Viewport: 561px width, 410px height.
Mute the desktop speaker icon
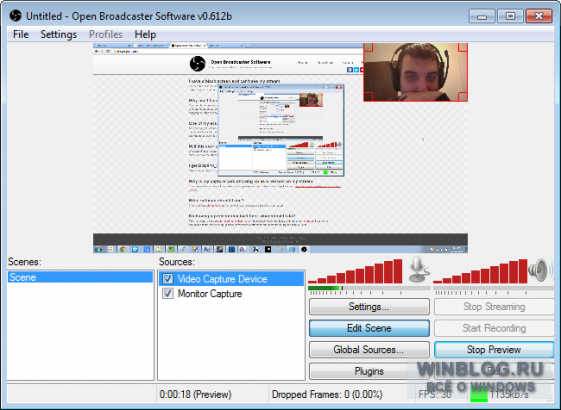pos(538,270)
